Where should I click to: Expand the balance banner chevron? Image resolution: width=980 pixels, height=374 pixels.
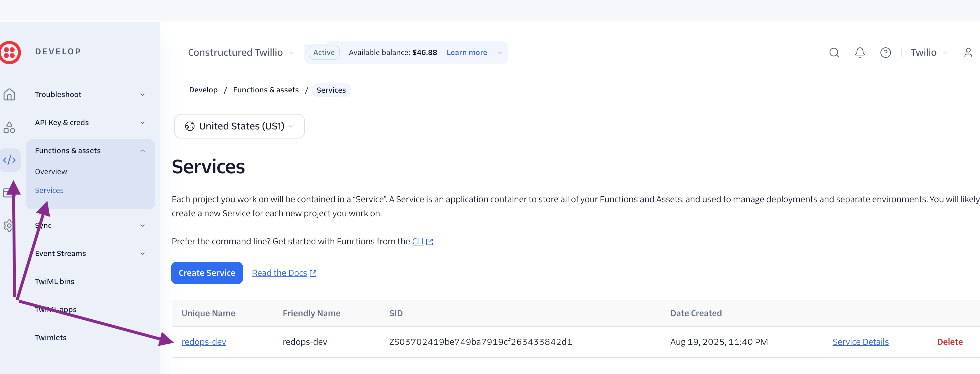(x=500, y=53)
